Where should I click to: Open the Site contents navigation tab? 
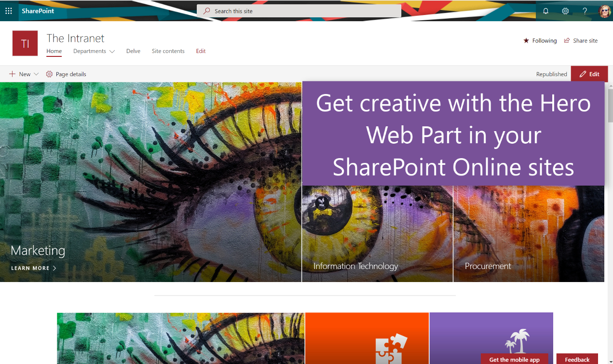[x=168, y=51]
